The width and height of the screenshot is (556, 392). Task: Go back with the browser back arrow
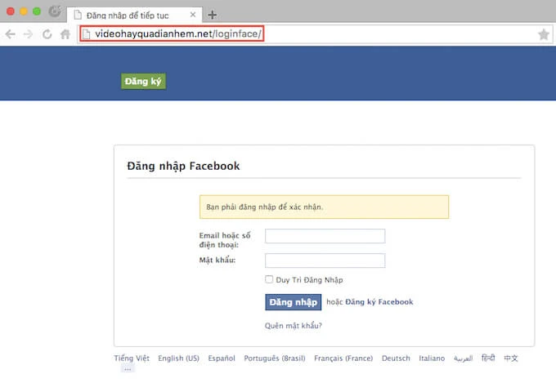pos(11,34)
